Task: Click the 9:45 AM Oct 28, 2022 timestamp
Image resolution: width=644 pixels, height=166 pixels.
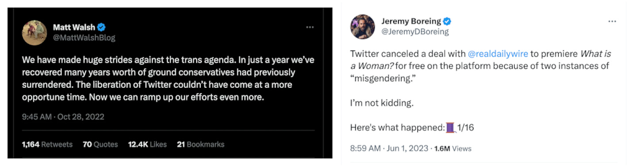Action: (63, 117)
